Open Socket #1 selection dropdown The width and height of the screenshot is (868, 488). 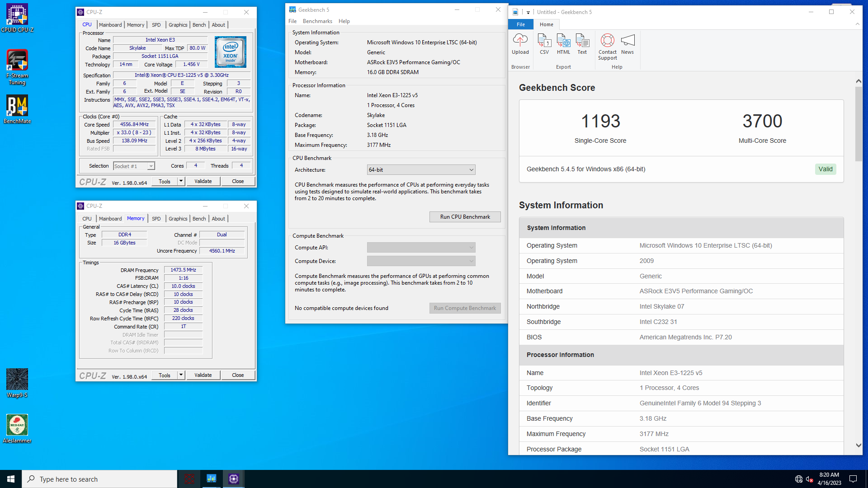pos(134,166)
